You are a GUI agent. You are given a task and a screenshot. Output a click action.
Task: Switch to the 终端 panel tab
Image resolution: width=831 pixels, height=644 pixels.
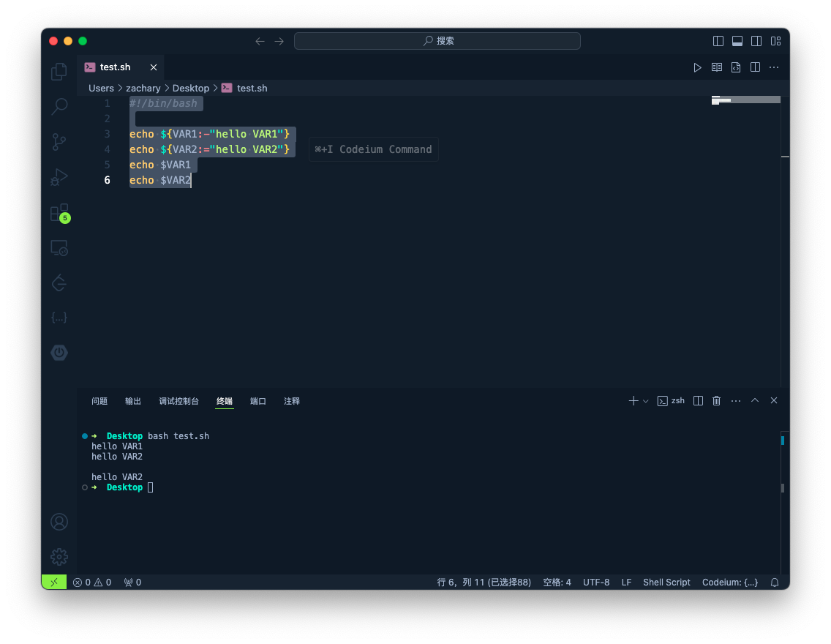pos(225,401)
